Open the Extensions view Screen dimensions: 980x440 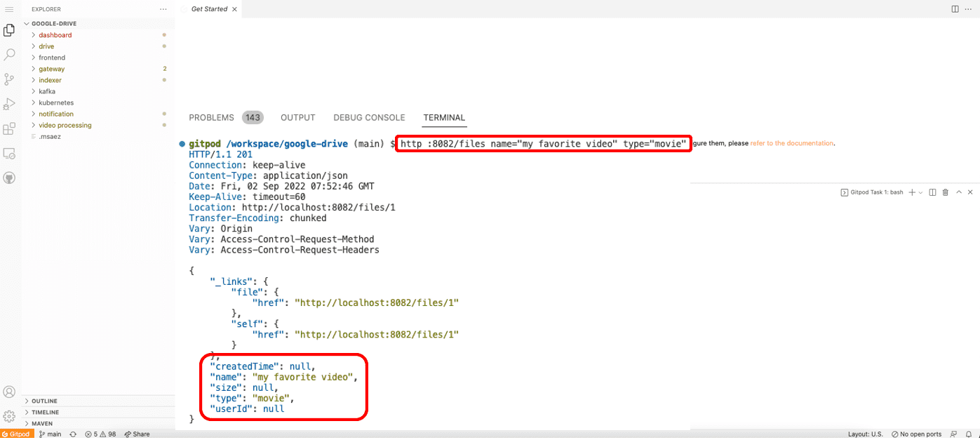(9, 128)
